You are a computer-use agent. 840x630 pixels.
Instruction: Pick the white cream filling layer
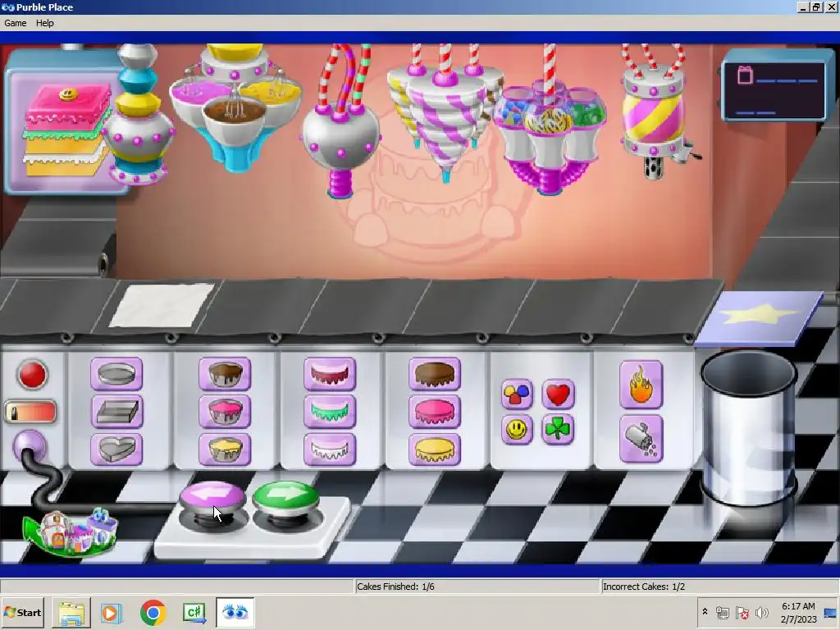tap(330, 449)
